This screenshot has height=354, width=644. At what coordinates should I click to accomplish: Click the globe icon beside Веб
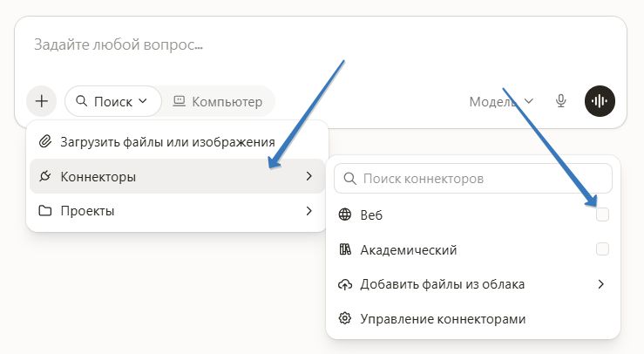pyautogui.click(x=345, y=214)
